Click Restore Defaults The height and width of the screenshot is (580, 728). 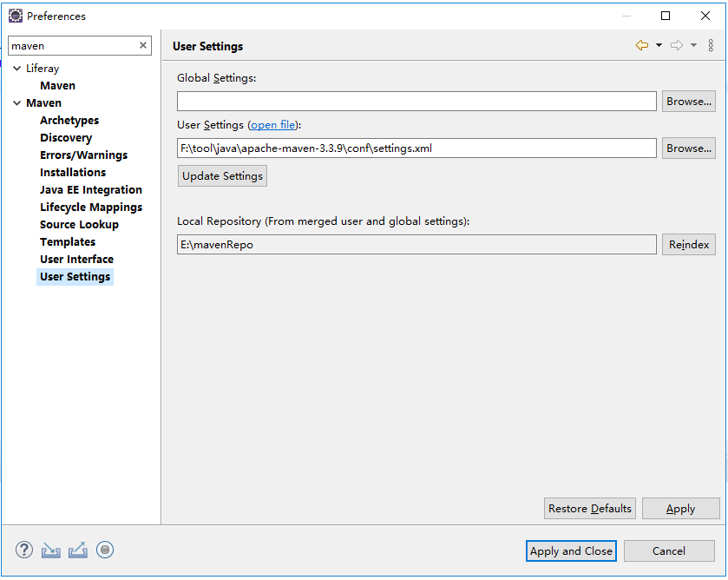point(590,509)
